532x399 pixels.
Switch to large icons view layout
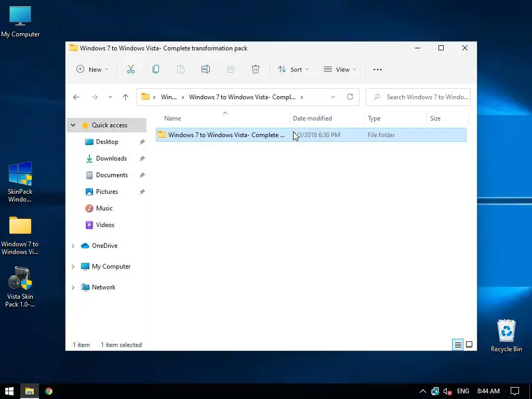tap(469, 345)
